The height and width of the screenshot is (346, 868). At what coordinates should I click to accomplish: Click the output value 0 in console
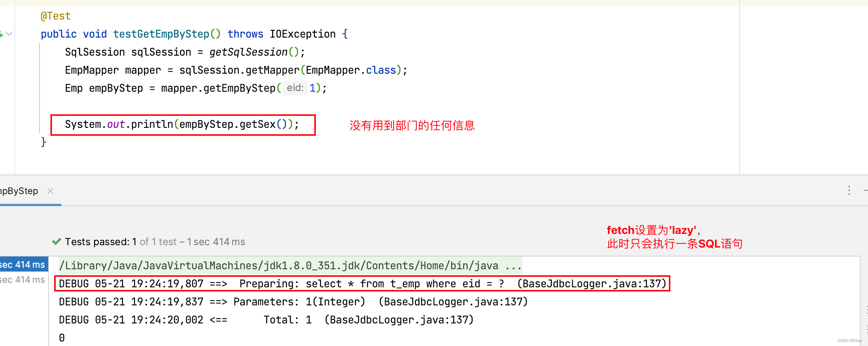(x=62, y=338)
